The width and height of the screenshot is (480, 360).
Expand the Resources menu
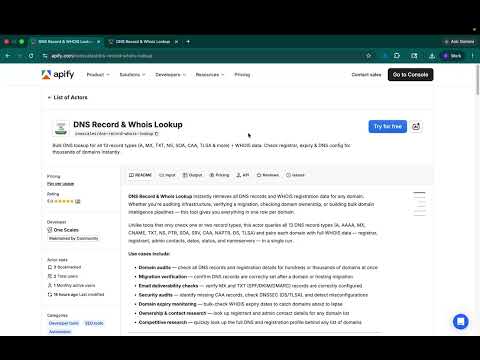coord(210,75)
